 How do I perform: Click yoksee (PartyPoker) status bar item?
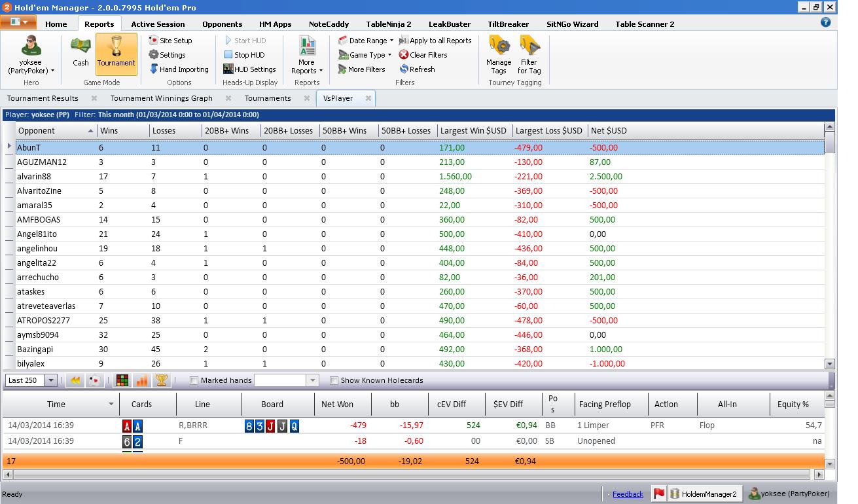[x=789, y=494]
